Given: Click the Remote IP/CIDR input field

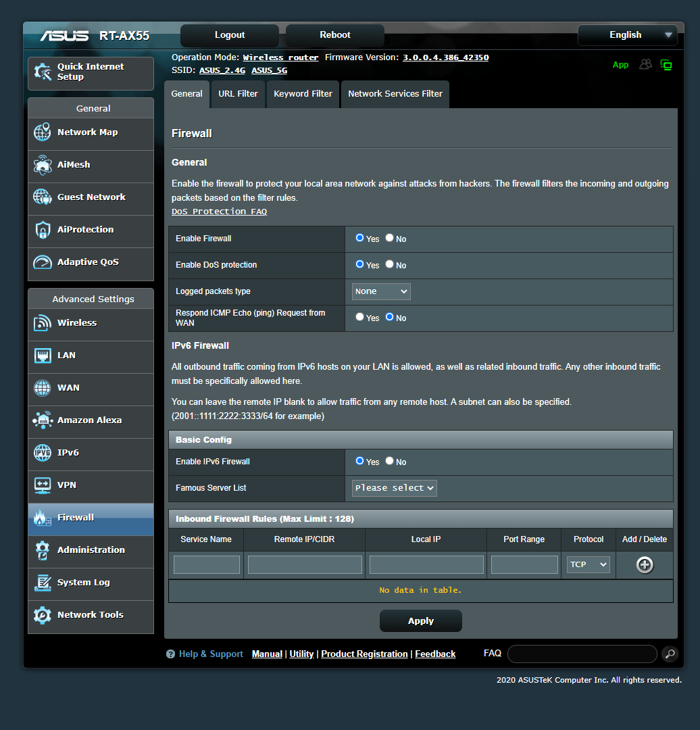Looking at the screenshot, I should (305, 564).
